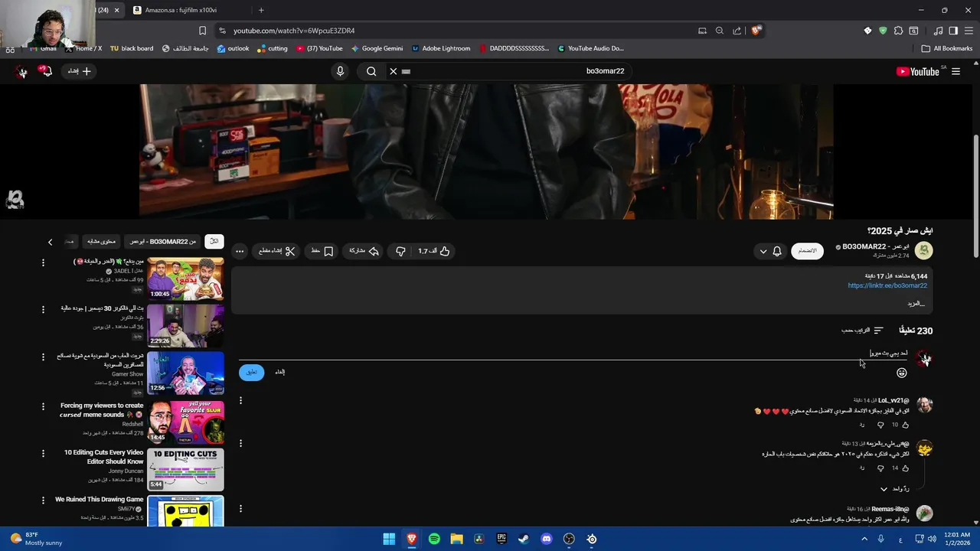Open the 'We Ruined This Drawing Game' title

pyautogui.click(x=100, y=500)
